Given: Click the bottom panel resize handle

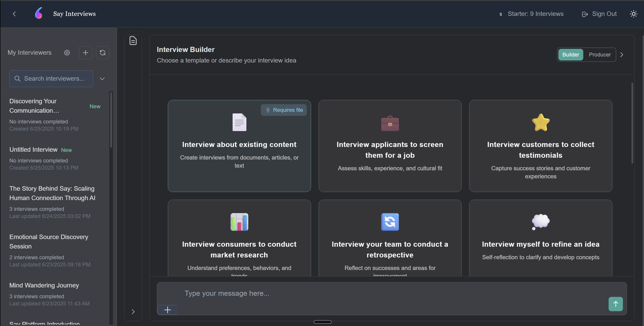Looking at the screenshot, I should pos(322,322).
